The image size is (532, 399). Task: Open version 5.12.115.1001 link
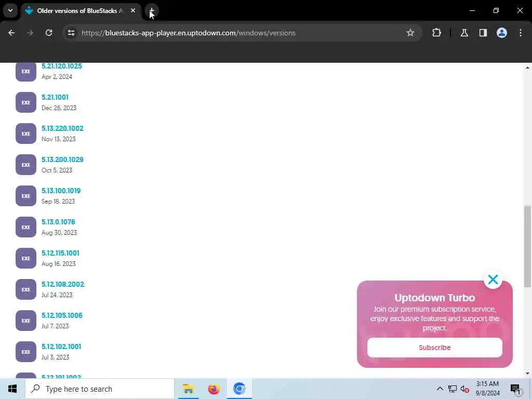(x=60, y=254)
